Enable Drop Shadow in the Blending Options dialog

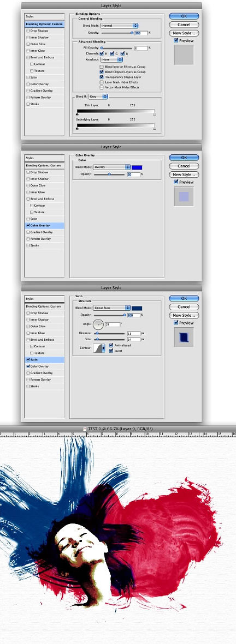(x=28, y=31)
